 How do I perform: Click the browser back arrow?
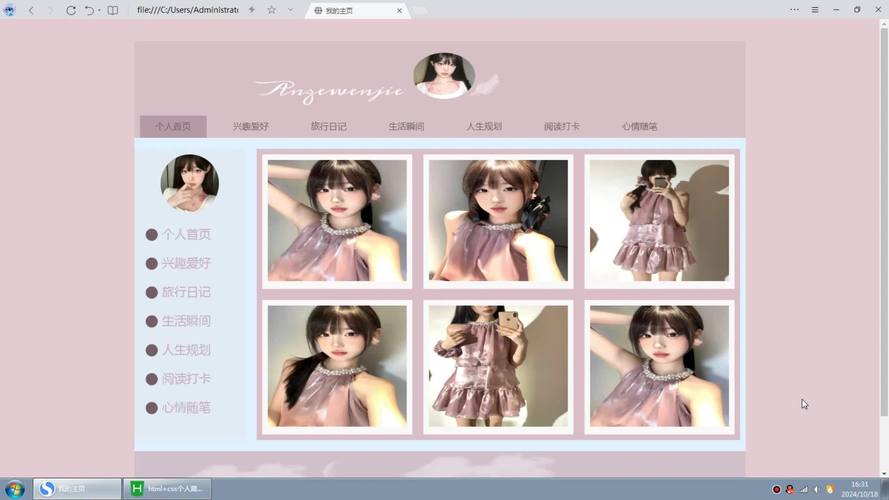click(x=30, y=10)
